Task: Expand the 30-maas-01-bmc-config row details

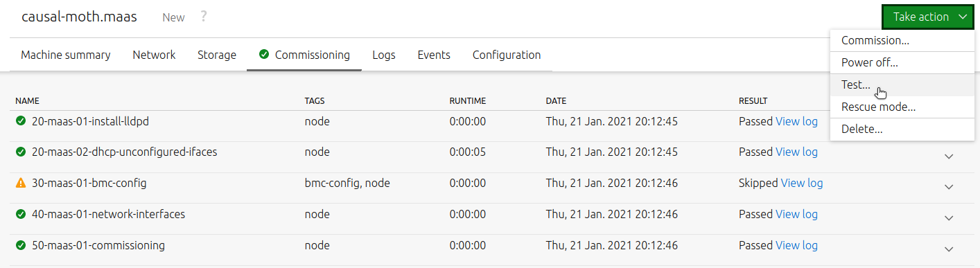Action: 949,187
